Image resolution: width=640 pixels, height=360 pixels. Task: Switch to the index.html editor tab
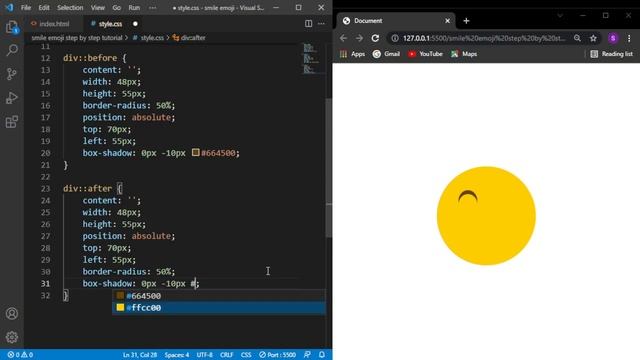click(53, 24)
